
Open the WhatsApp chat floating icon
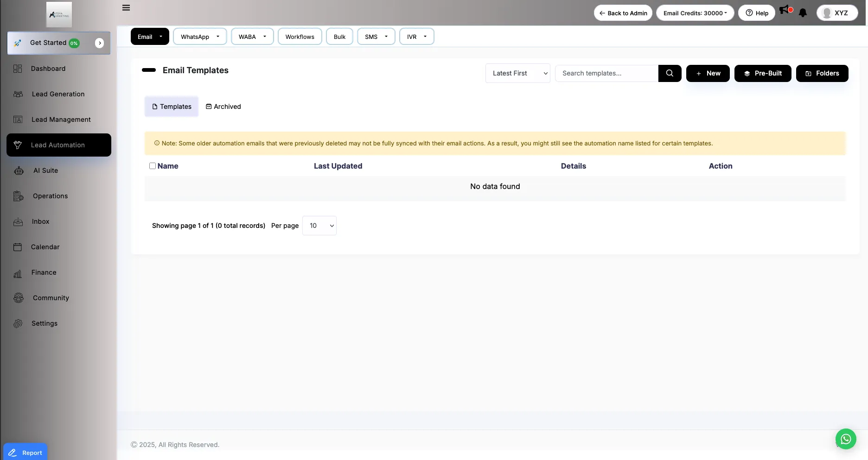coord(846,439)
